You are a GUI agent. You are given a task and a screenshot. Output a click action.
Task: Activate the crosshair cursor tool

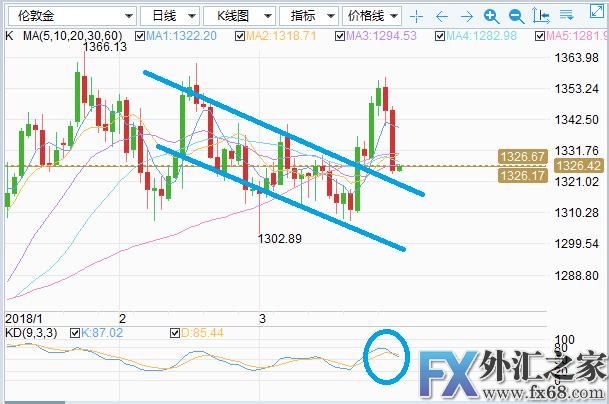coord(416,17)
